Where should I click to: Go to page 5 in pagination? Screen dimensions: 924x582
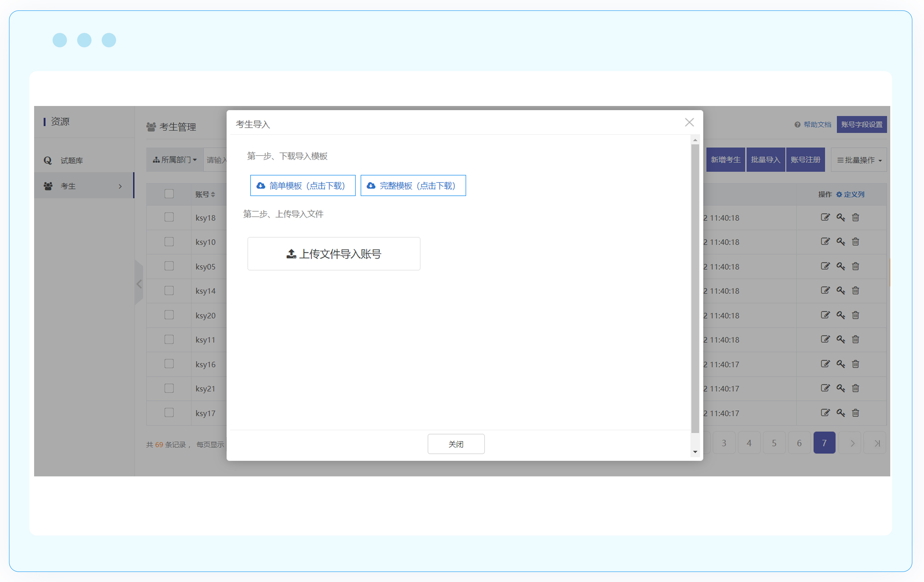point(774,443)
